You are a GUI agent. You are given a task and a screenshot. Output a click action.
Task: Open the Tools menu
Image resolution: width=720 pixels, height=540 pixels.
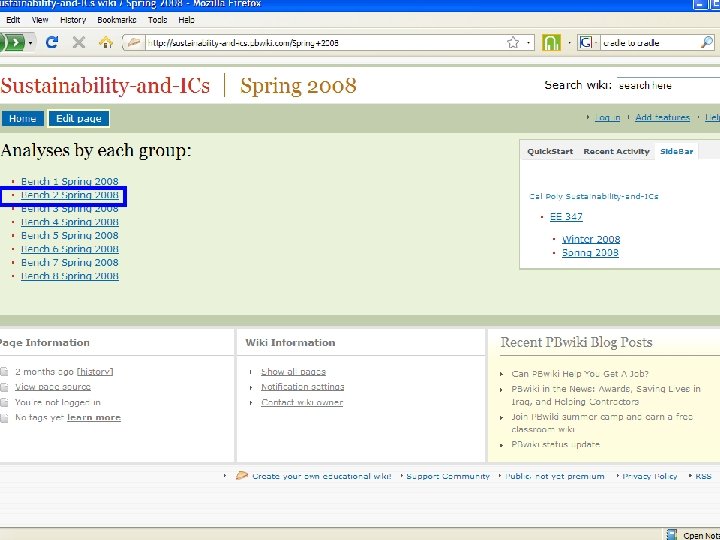click(157, 20)
